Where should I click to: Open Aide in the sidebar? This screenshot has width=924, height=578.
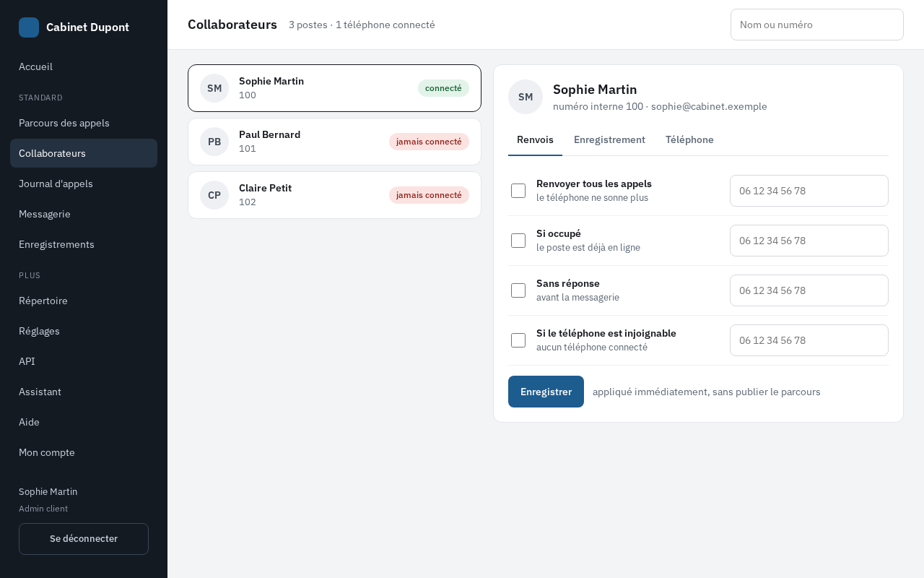[x=84, y=422]
